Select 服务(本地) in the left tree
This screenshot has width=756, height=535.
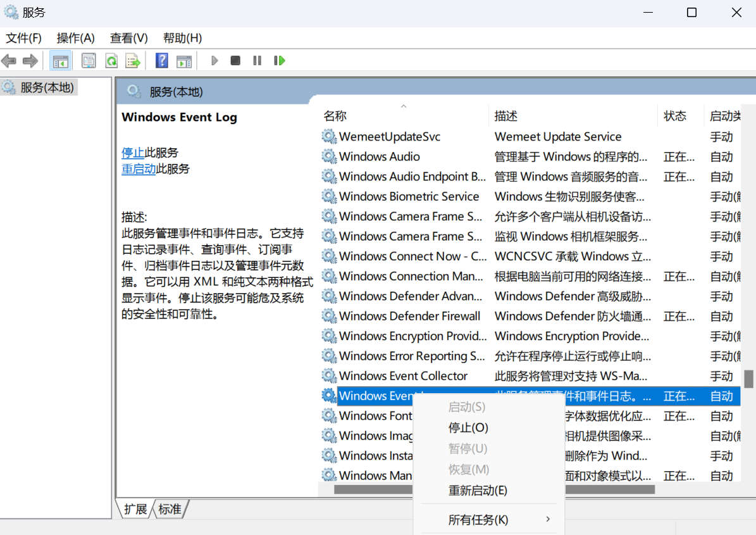point(47,87)
